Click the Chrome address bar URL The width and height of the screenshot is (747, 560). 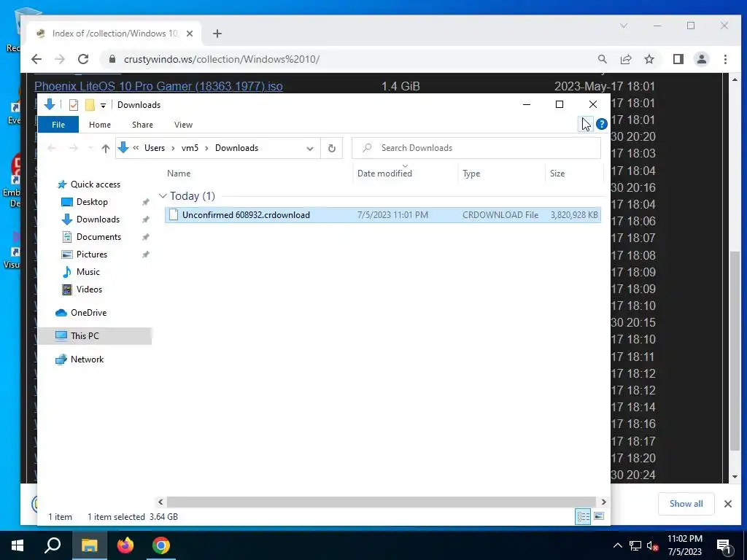[222, 60]
